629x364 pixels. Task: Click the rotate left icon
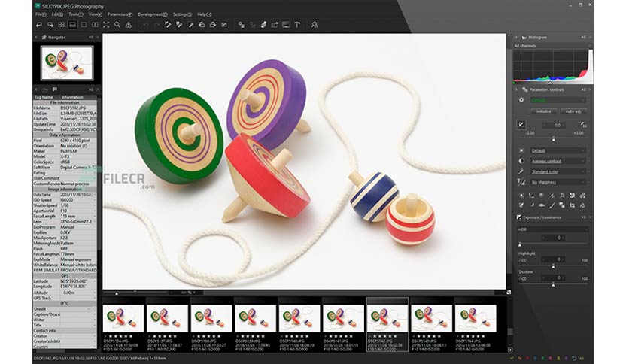tap(202, 25)
